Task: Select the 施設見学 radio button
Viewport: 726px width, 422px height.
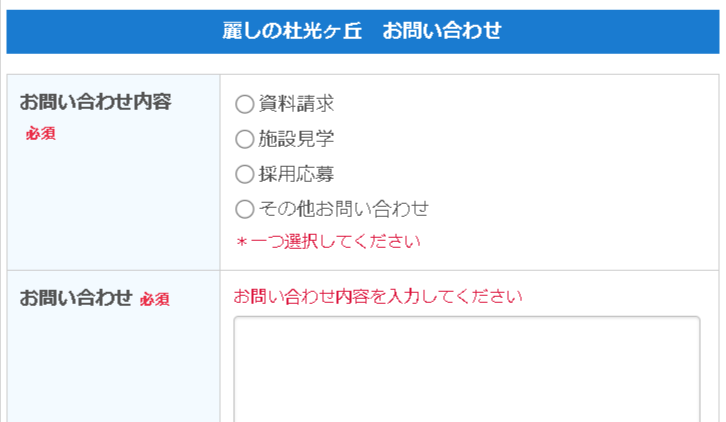Action: pyautogui.click(x=244, y=139)
